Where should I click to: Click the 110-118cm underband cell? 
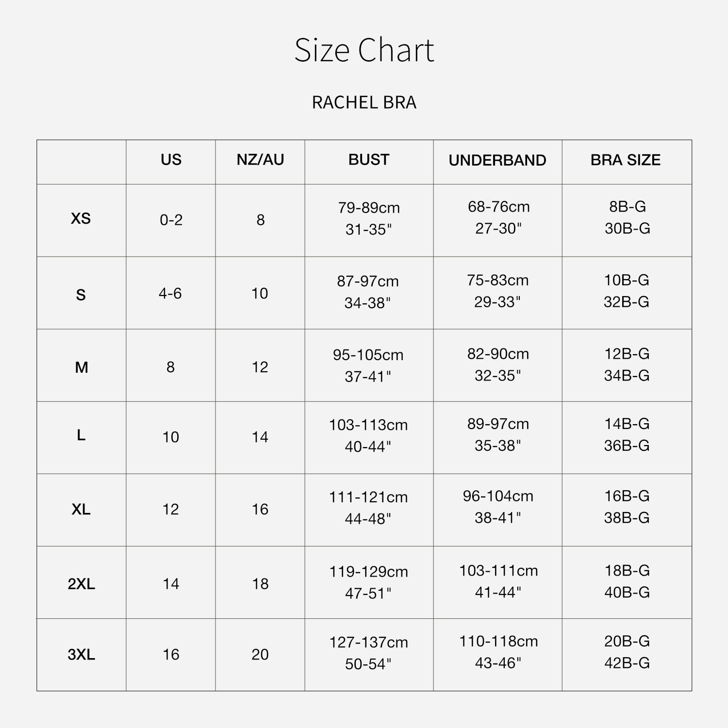point(498,652)
